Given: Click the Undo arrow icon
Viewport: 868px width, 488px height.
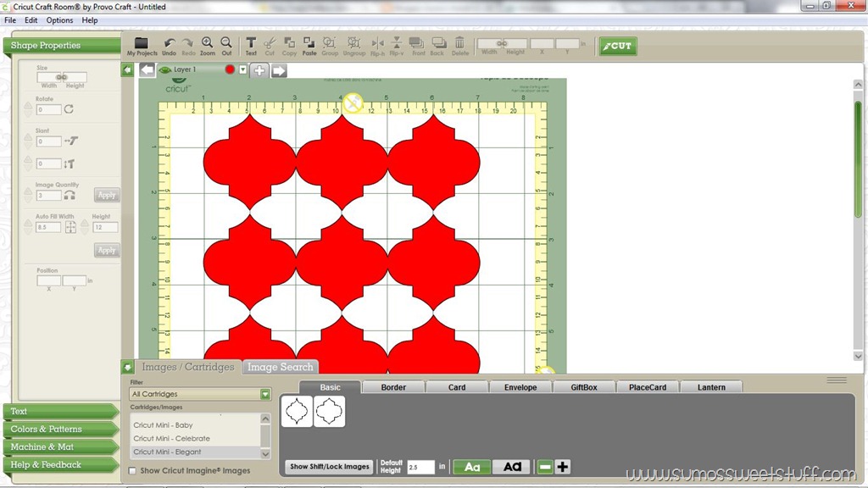Looking at the screenshot, I should coord(170,43).
